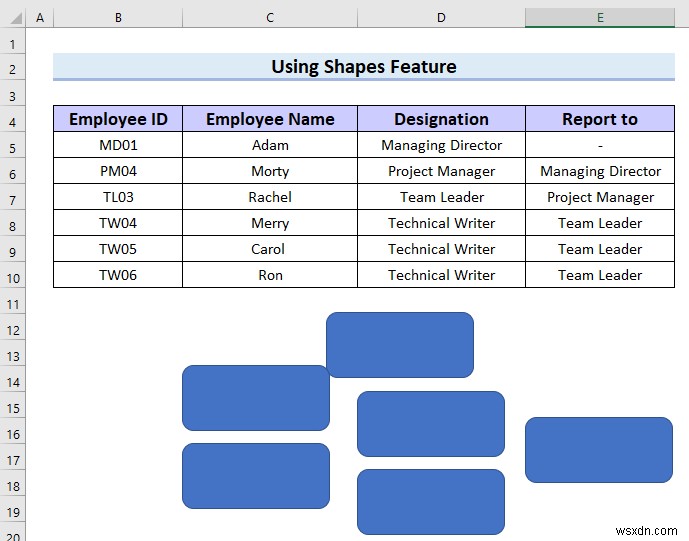689x541 pixels.
Task: Click the Team Leader cell in Rachel's Designation
Action: (x=441, y=196)
